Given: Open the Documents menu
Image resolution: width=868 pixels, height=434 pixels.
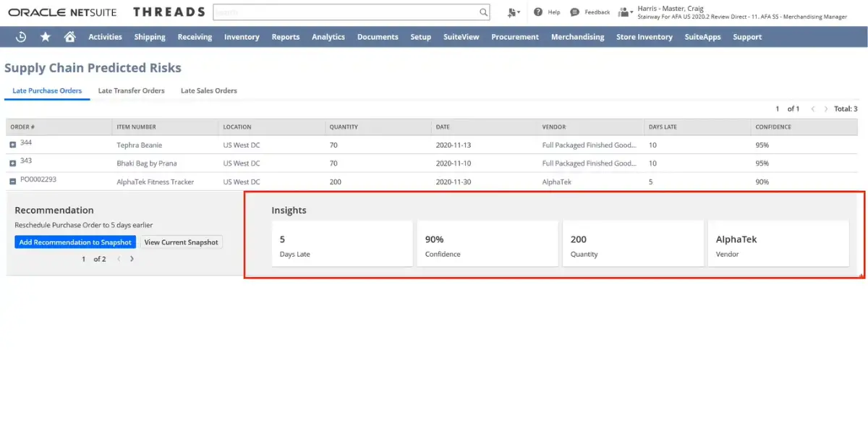Looking at the screenshot, I should [378, 37].
